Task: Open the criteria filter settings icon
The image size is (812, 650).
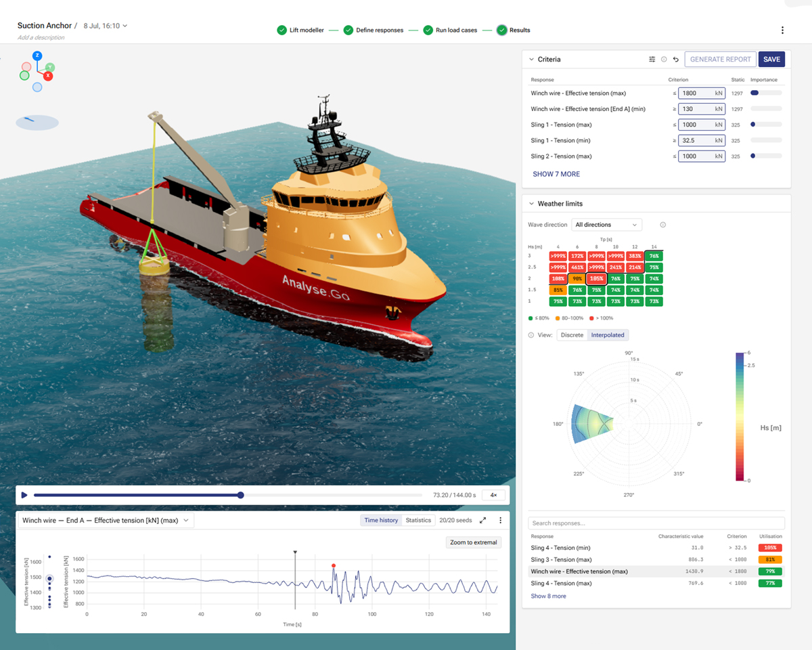Action: tap(652, 60)
